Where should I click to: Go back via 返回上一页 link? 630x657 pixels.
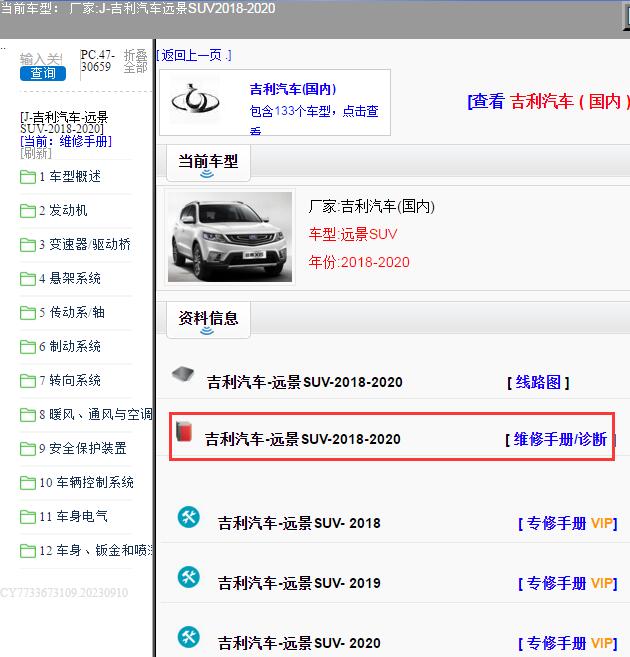click(194, 55)
